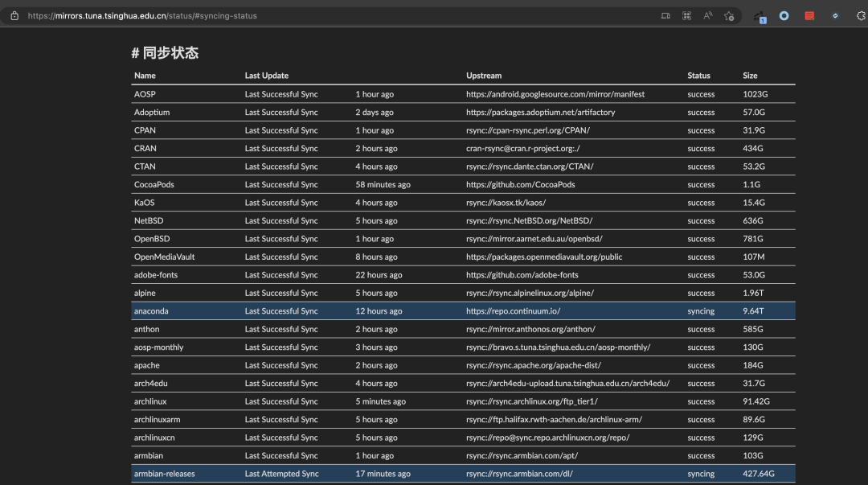Click upstream rsync://rsync.apache.org/apache-dist/
868x485 pixels.
[534, 365]
